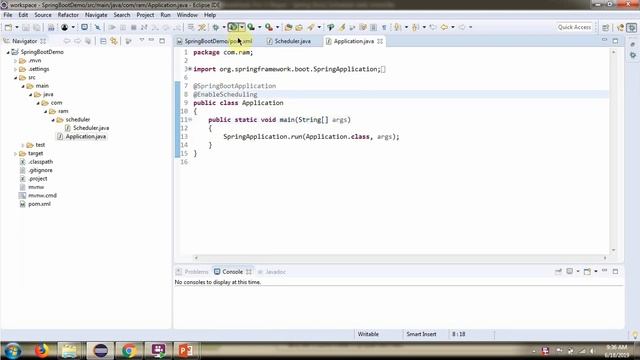The height and width of the screenshot is (360, 640).
Task: Collapse the main method fold on line 11
Action: pyautogui.click(x=190, y=120)
